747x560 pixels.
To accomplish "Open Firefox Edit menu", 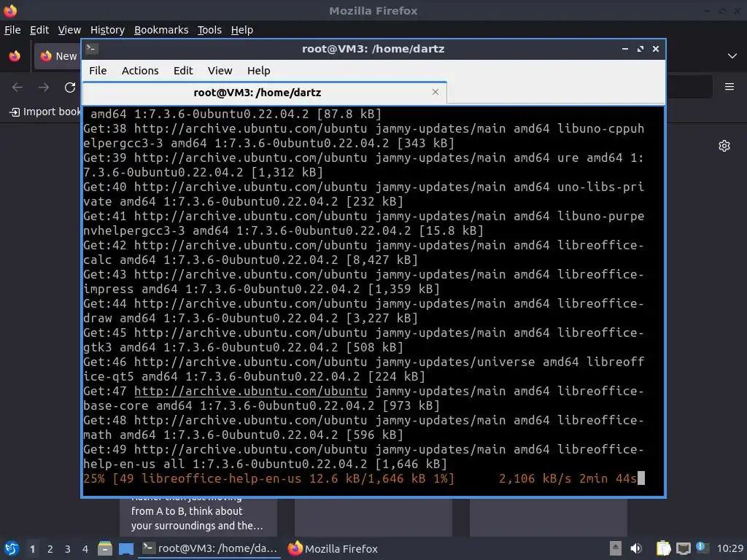I will tap(39, 30).
